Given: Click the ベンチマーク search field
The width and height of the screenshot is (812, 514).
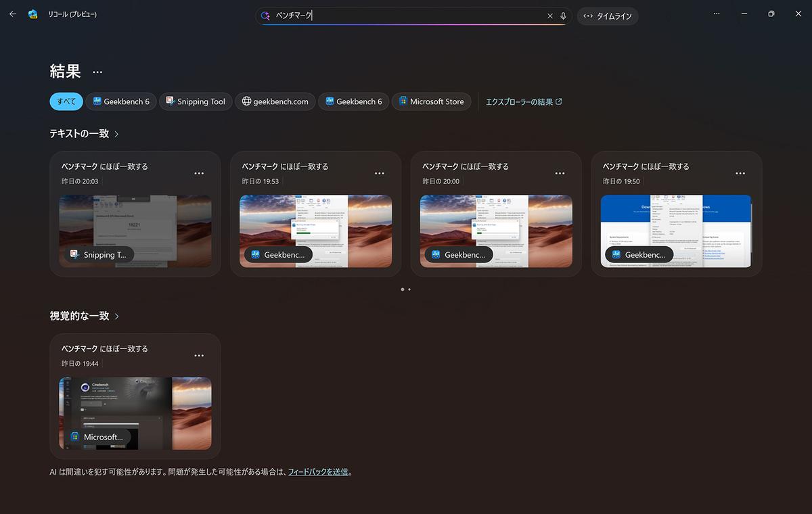Looking at the screenshot, I should [x=406, y=16].
